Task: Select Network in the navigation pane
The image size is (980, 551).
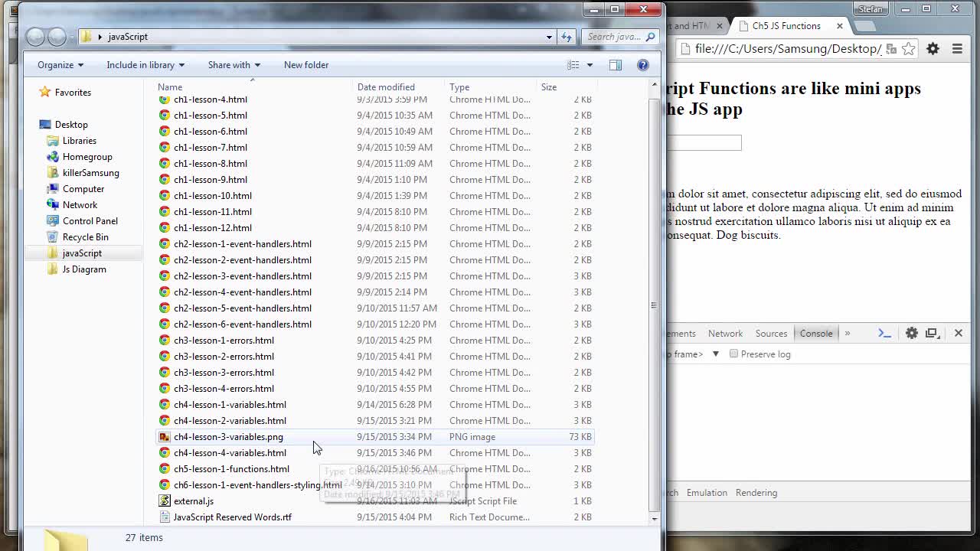Action: point(80,205)
